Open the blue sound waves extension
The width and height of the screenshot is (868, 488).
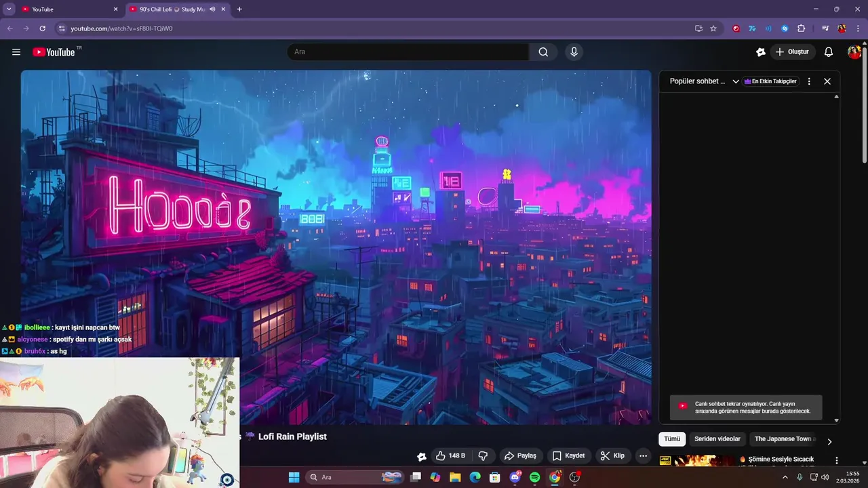point(768,28)
